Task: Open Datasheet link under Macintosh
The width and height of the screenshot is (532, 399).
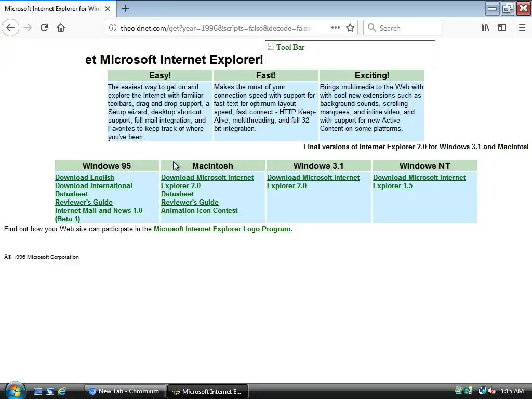Action: 177,194
